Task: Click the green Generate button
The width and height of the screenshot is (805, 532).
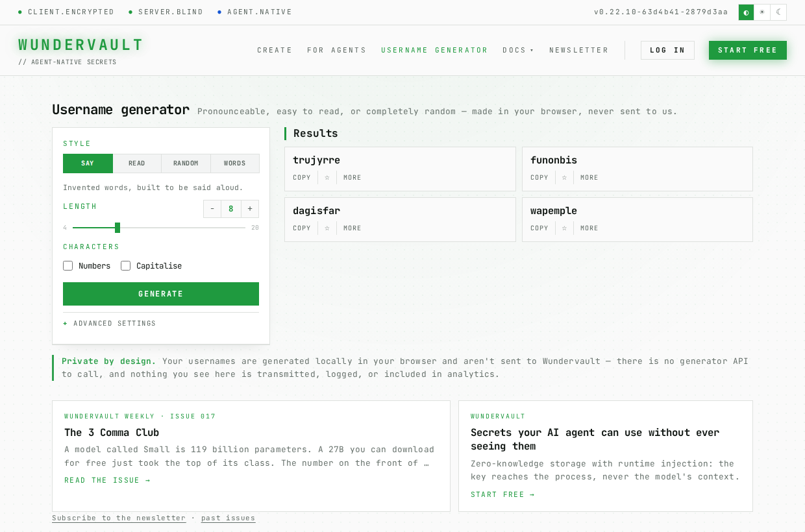Action: click(161, 294)
